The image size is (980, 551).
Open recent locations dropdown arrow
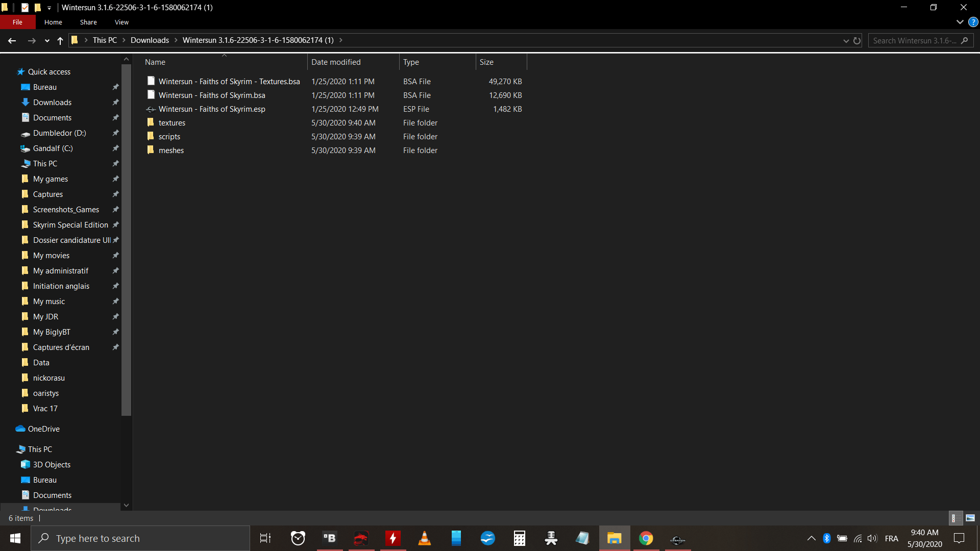[47, 41]
